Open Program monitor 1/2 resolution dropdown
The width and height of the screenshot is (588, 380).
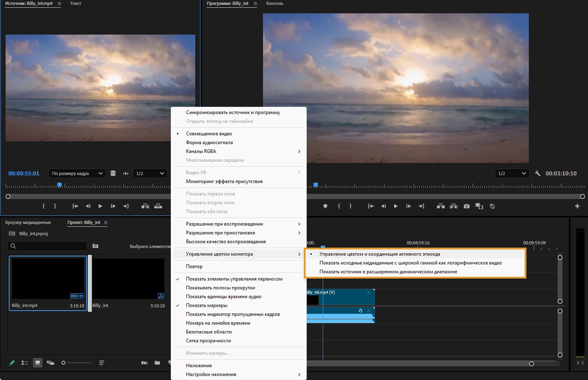tap(512, 173)
